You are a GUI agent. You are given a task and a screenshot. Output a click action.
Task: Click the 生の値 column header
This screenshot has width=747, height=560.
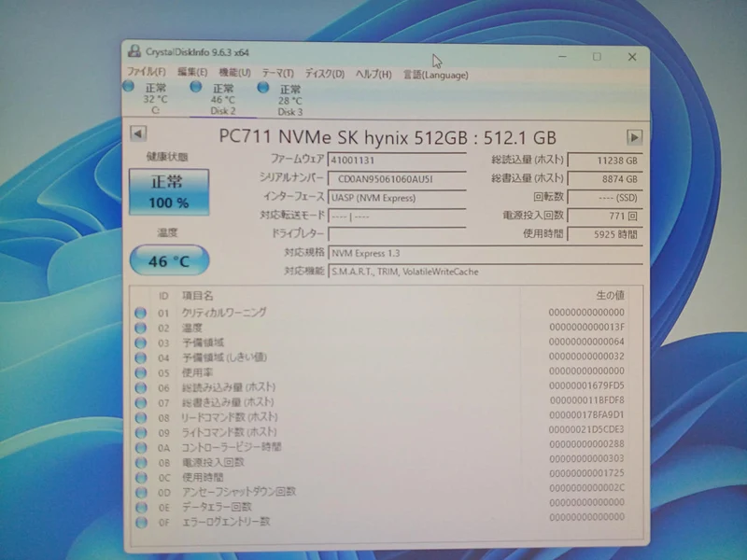(610, 295)
